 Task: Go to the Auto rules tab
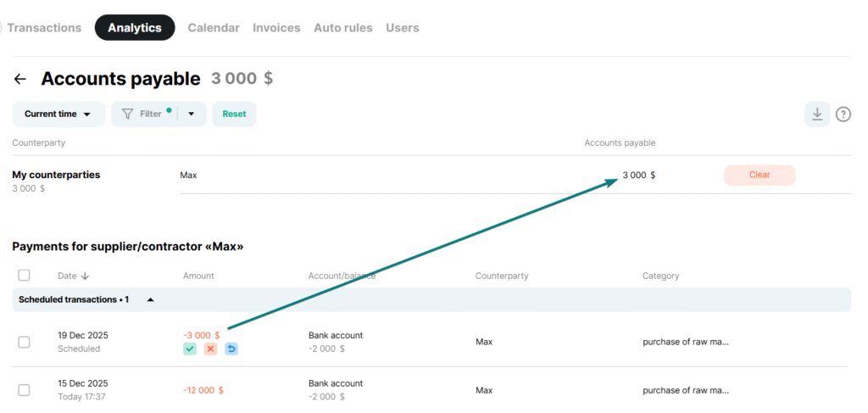click(342, 28)
